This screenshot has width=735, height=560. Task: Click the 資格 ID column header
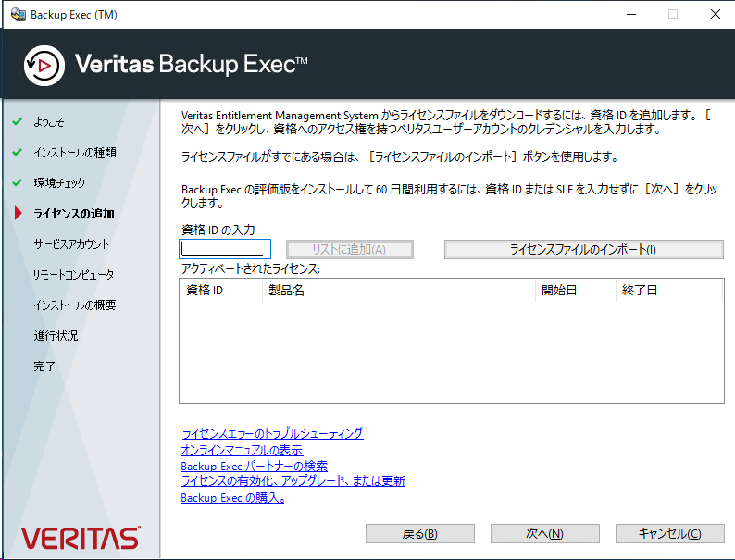pyautogui.click(x=220, y=290)
